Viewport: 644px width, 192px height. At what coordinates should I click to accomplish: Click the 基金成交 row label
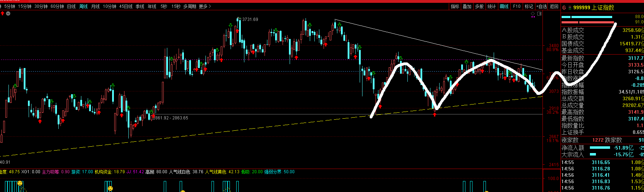(x=573, y=50)
